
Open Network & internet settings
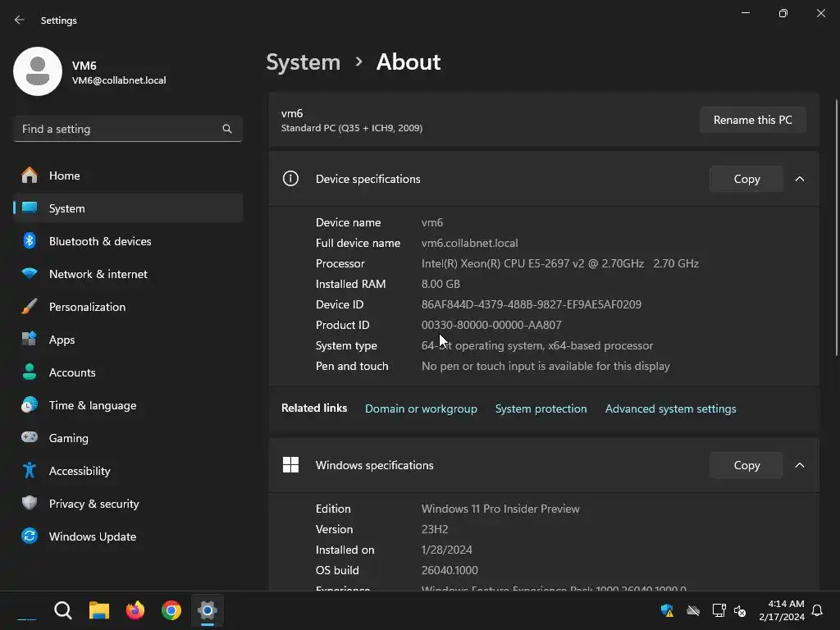[127, 274]
